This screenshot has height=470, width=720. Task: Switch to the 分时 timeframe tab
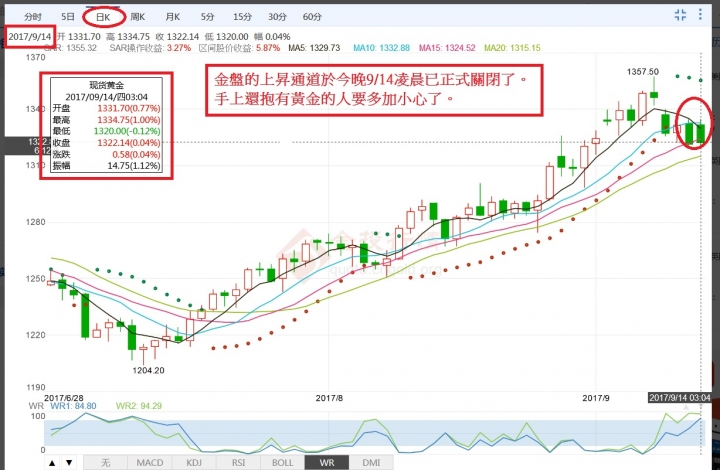[33, 17]
